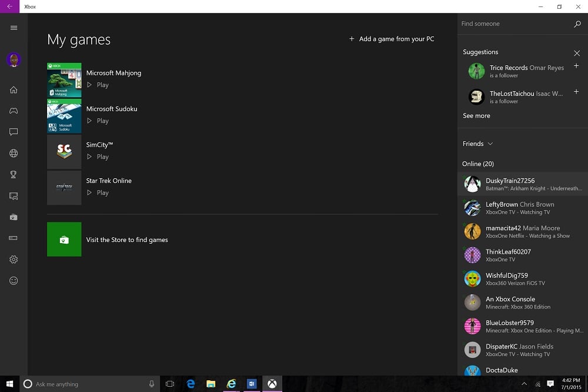Screen dimensions: 588x392
Task: Send feedback using the smiley icon
Action: tap(13, 281)
